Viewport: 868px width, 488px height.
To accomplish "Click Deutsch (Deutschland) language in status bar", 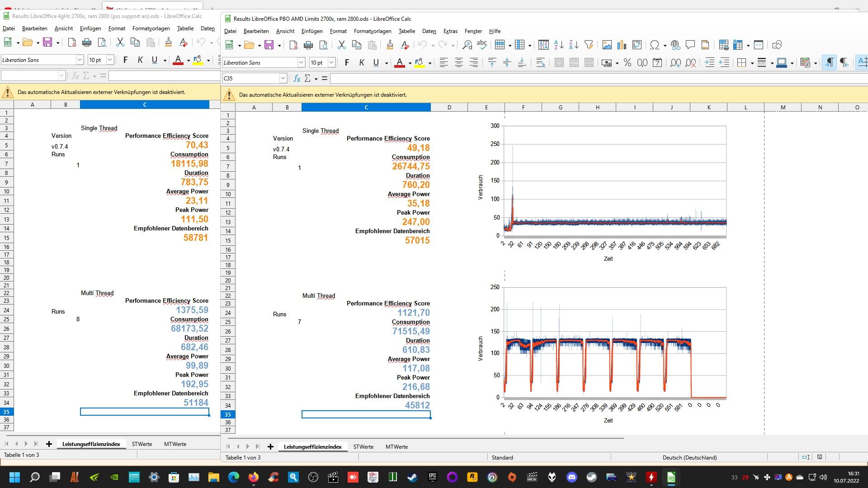I will click(x=689, y=457).
